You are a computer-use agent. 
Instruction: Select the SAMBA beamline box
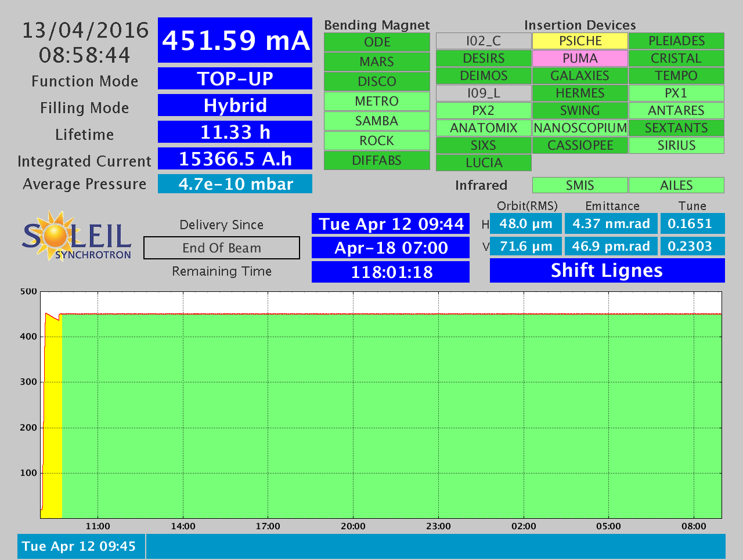(377, 121)
